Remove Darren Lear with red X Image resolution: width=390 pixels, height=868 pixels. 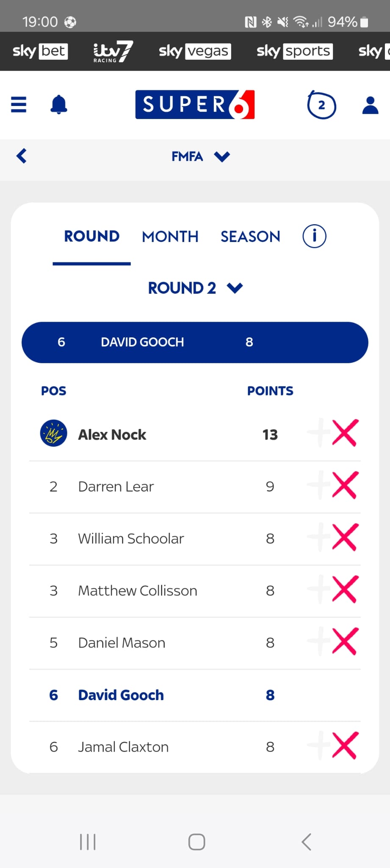pos(345,485)
